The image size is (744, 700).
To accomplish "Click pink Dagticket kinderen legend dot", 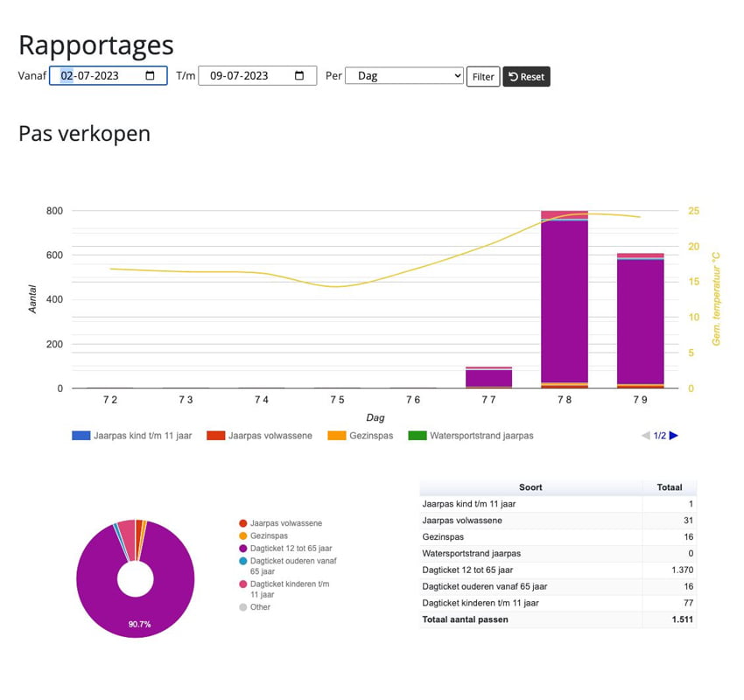I will click(x=242, y=584).
